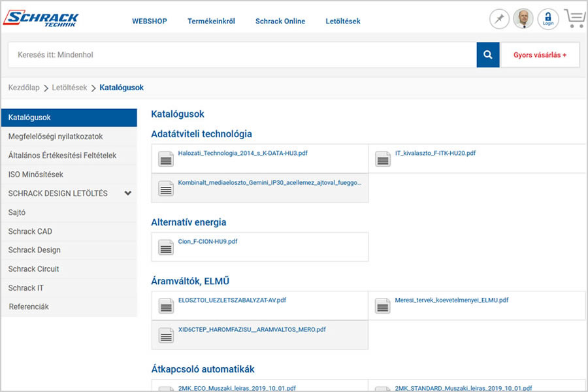The image size is (588, 392).
Task: Open Schrack Circuit sidebar item
Action: click(69, 269)
